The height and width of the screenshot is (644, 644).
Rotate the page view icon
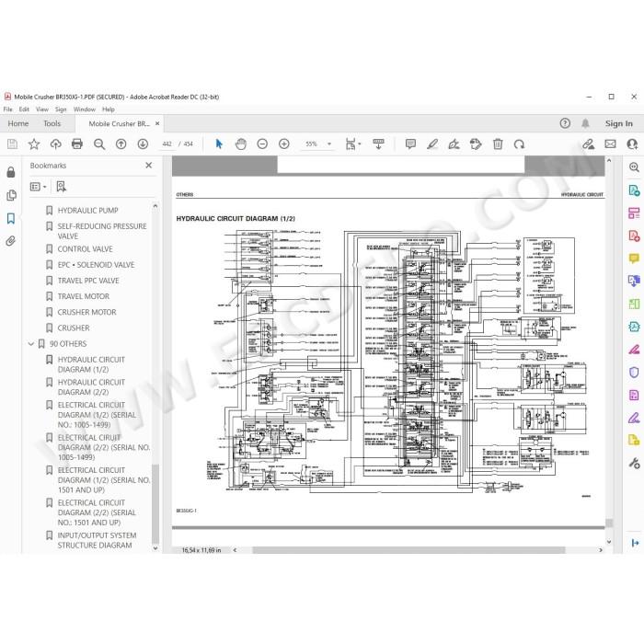coord(519,144)
